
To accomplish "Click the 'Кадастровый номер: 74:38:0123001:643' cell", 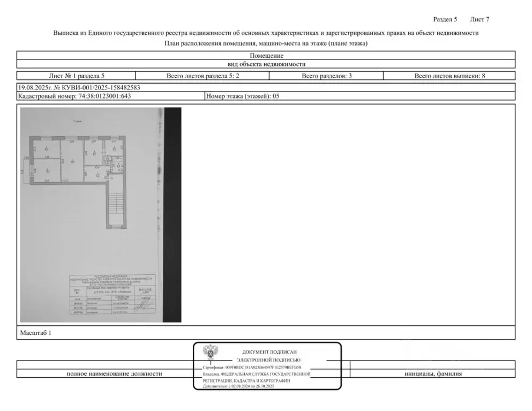I will pos(111,96).
